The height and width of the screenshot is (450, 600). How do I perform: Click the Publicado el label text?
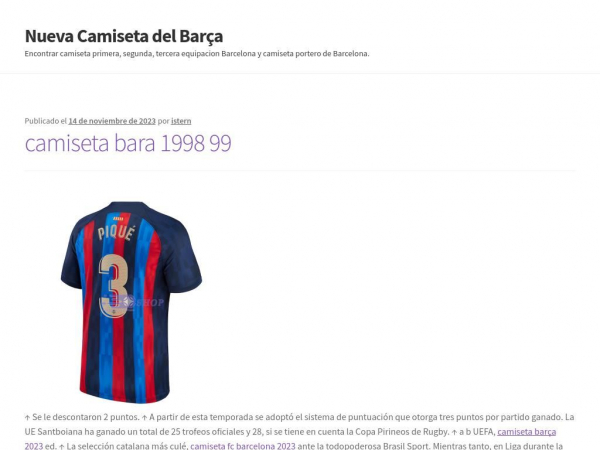pos(46,121)
